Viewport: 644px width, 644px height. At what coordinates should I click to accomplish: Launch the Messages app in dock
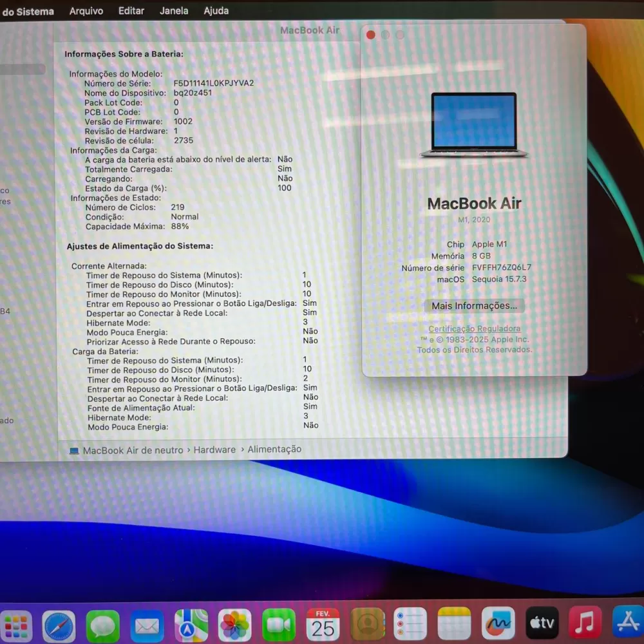click(x=103, y=625)
